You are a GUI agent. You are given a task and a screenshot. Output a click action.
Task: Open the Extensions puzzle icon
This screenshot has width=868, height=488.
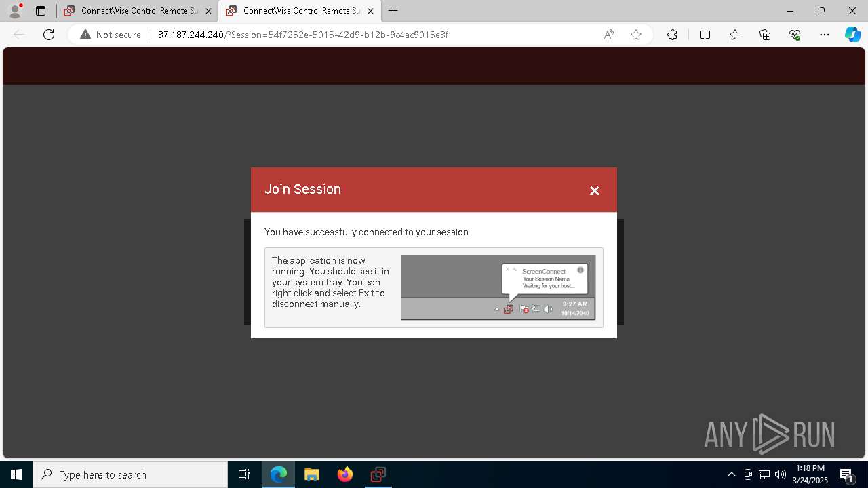[672, 35]
